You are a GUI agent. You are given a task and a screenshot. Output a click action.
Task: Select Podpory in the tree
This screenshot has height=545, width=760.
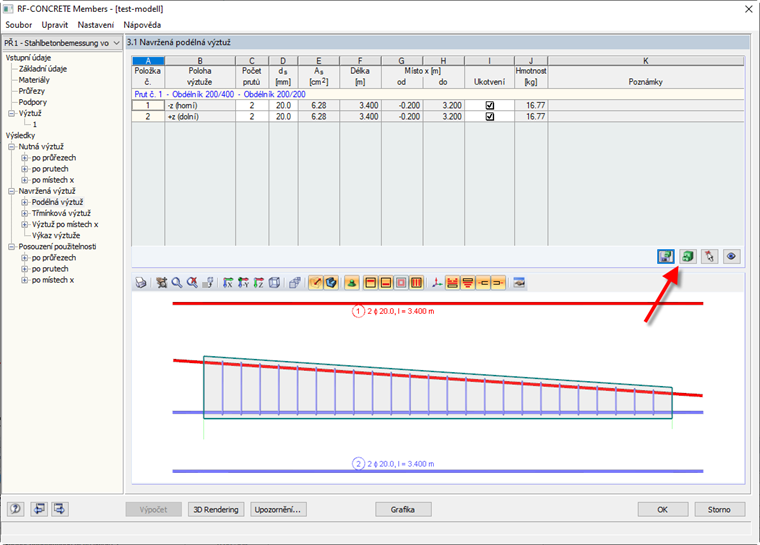coord(32,102)
